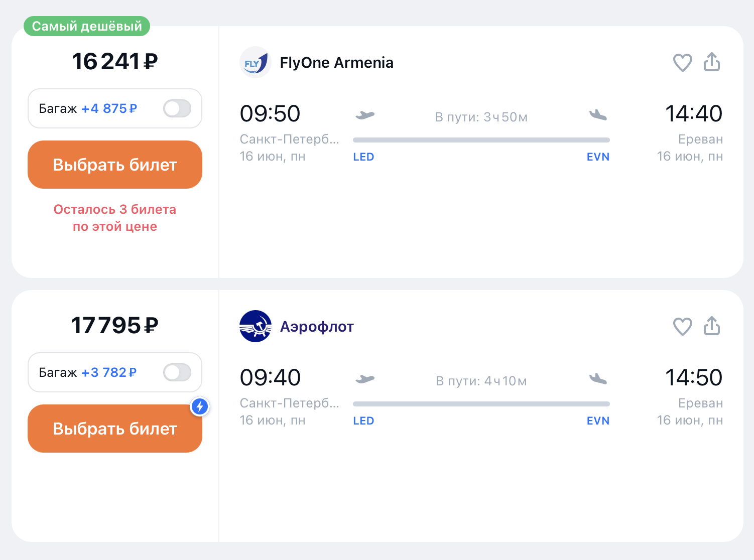
Task: Select the 16 241 ₽ ticket with Выбрать билет
Action: coord(115,165)
